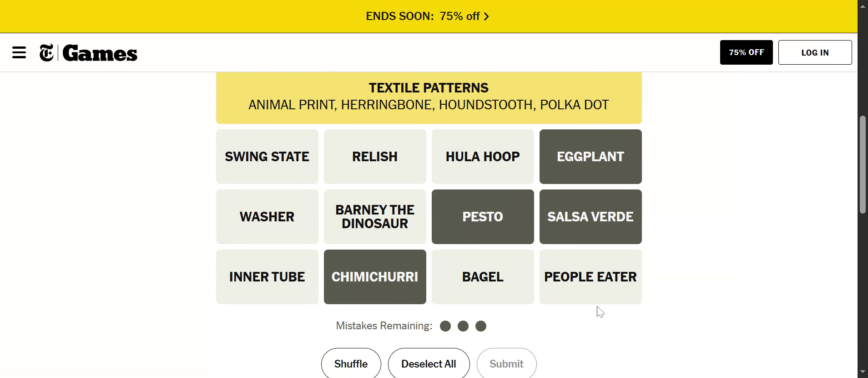Click the Games wordmark logo
This screenshot has width=868, height=378.
100,53
